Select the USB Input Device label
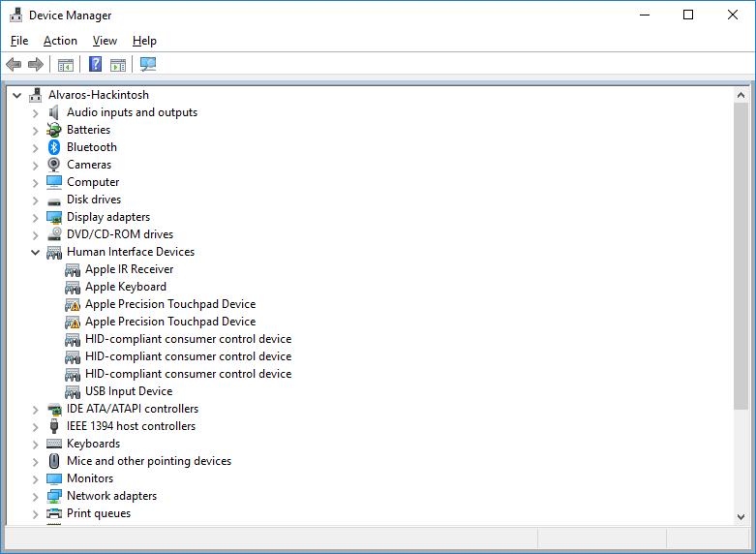 pyautogui.click(x=129, y=391)
